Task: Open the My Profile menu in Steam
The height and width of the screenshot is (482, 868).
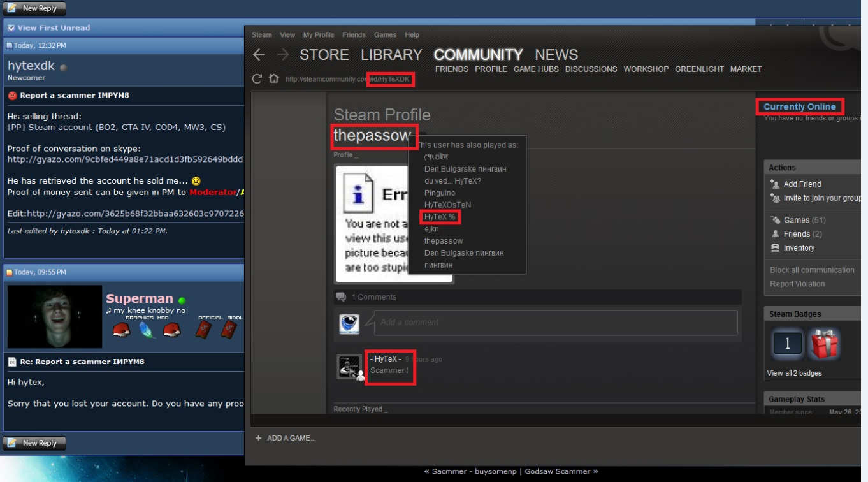Action: (319, 35)
